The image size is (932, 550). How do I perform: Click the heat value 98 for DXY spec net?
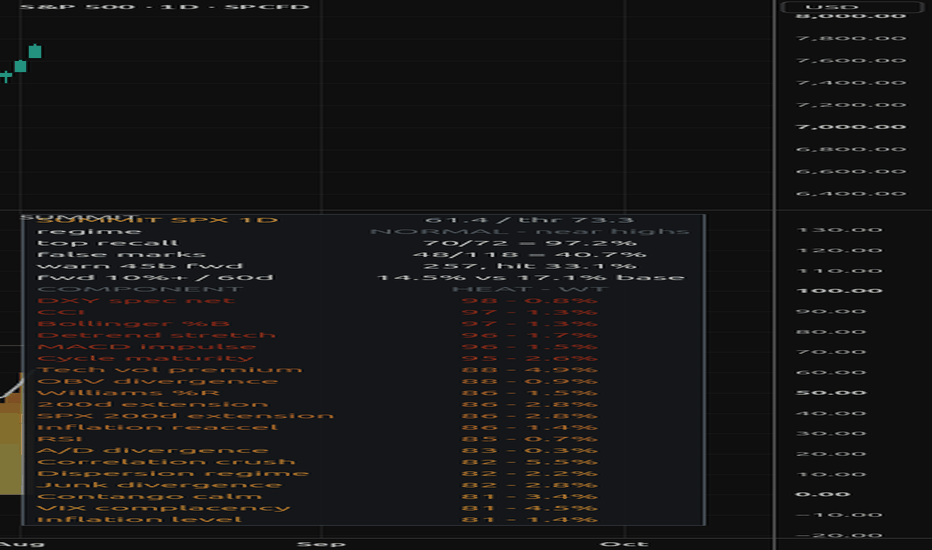pyautogui.click(x=479, y=300)
